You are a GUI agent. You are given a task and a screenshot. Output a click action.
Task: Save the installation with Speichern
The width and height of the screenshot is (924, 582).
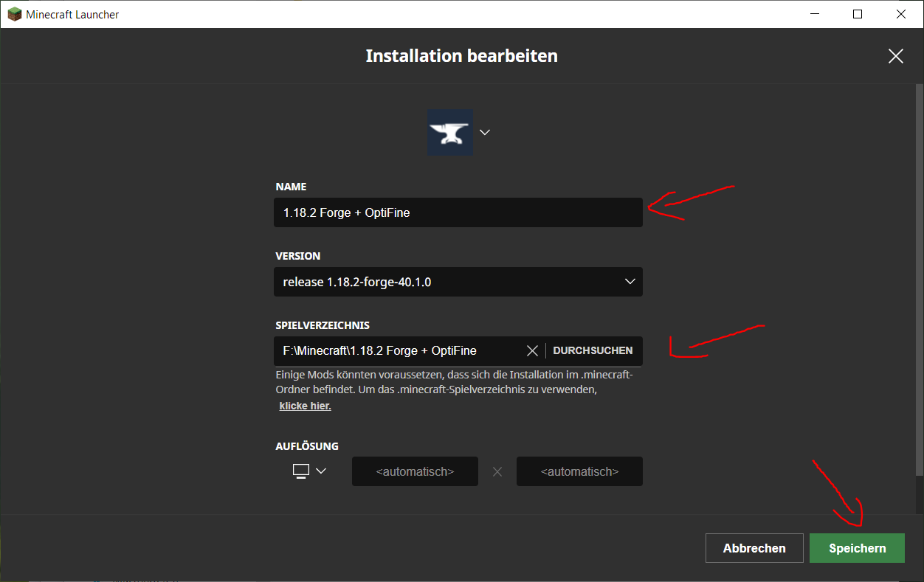857,548
